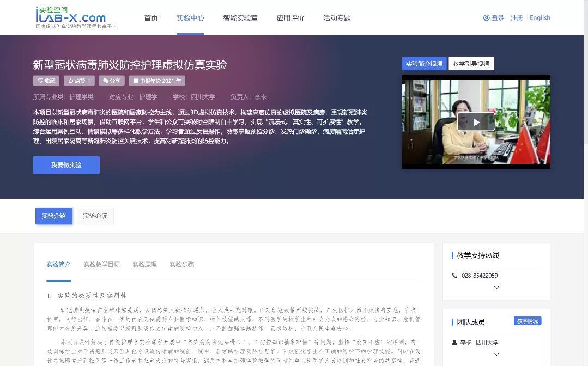Play the experiment intro video

point(476,122)
